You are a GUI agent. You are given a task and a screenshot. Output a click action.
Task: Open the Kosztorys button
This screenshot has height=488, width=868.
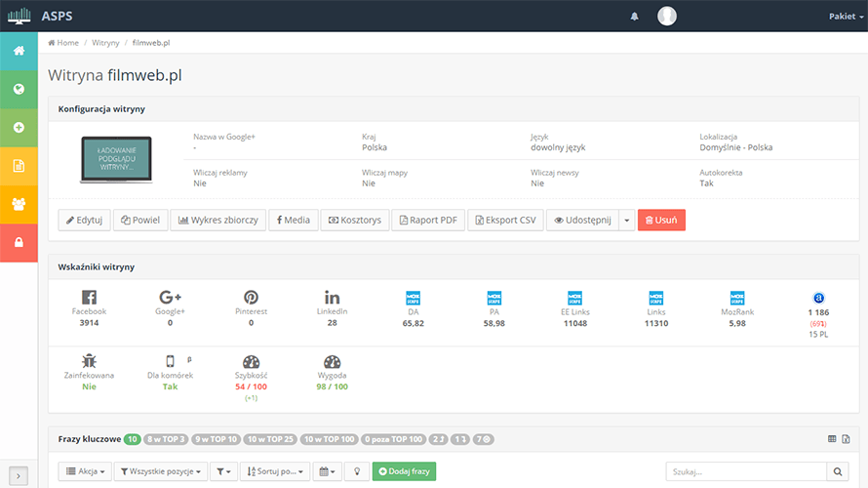(x=355, y=220)
